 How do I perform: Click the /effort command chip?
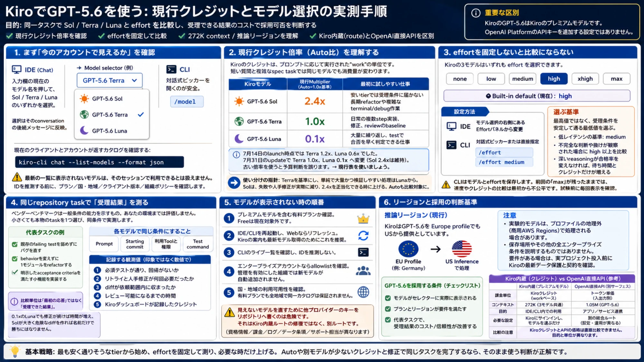[504, 153]
